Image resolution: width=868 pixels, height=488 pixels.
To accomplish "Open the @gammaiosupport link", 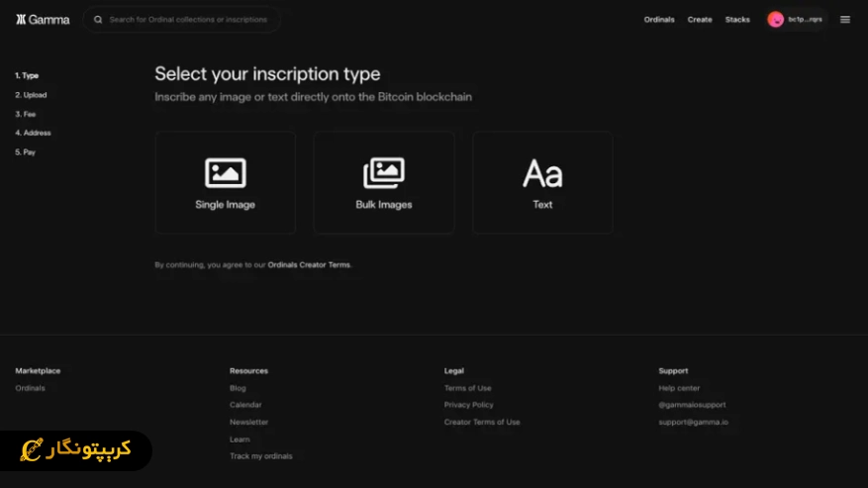I will (x=692, y=405).
